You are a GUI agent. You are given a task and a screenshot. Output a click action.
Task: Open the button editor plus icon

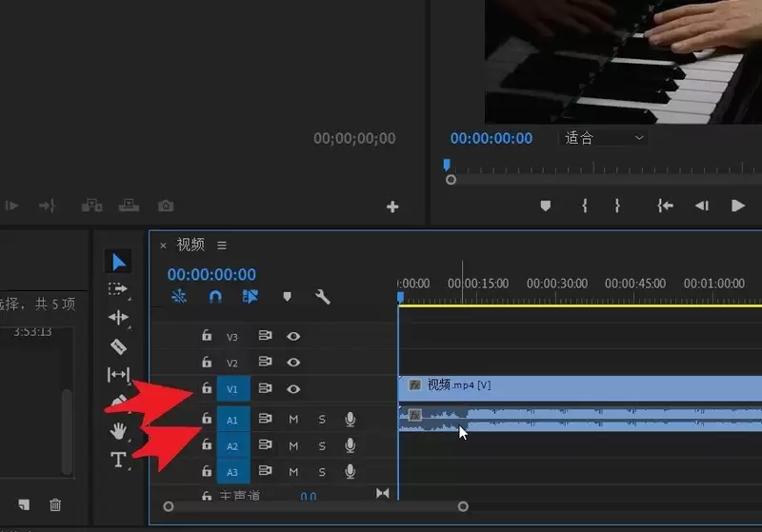[391, 207]
